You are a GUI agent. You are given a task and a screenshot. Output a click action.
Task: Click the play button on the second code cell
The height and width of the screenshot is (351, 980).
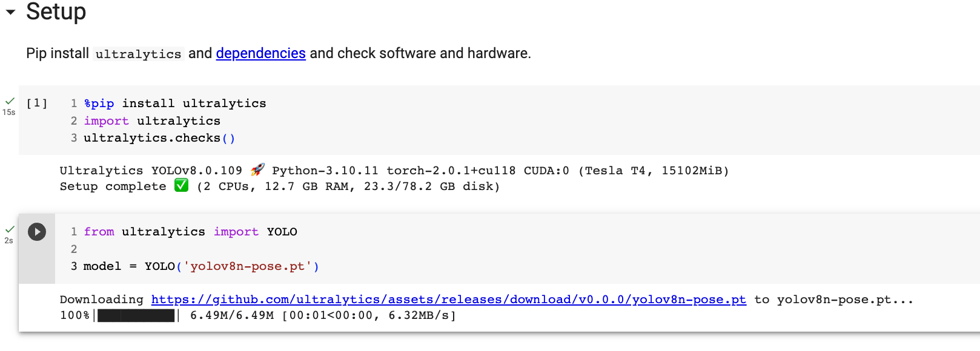pos(37,231)
